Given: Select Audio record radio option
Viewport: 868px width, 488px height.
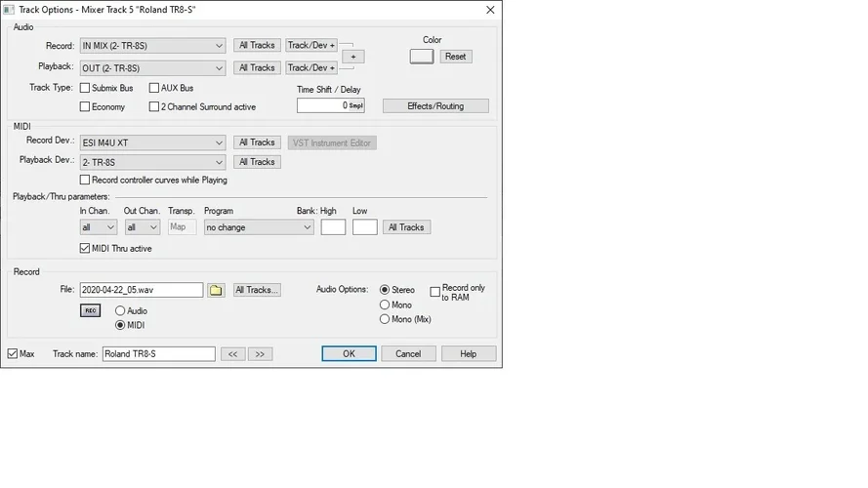Looking at the screenshot, I should coord(119,311).
